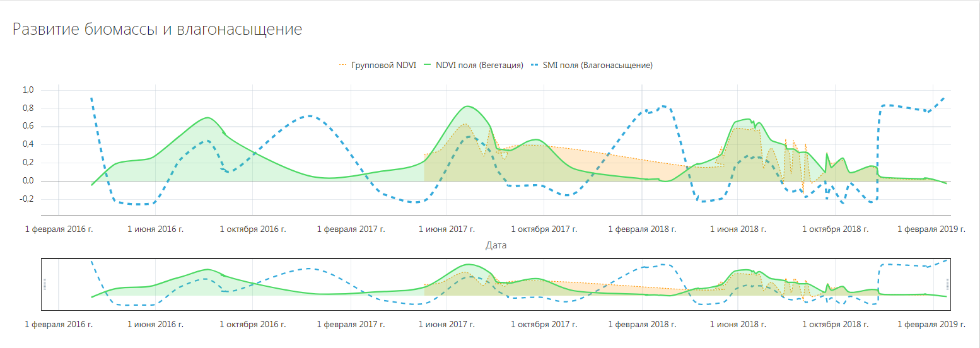Click main chart tick label 1 июня 2017 г.

[x=446, y=229]
